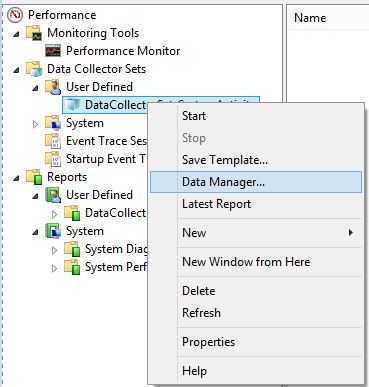This screenshot has height=387, width=369.
Task: Click the Reports folder icon
Action: point(34,177)
